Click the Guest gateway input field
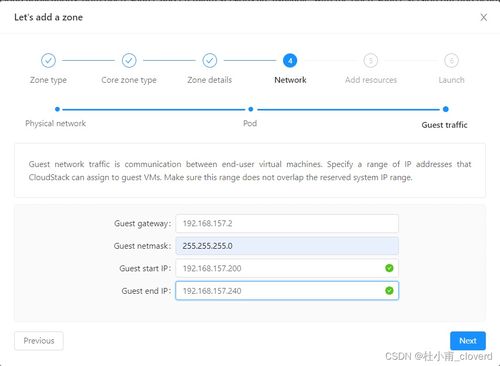The height and width of the screenshot is (366, 500). (287, 223)
